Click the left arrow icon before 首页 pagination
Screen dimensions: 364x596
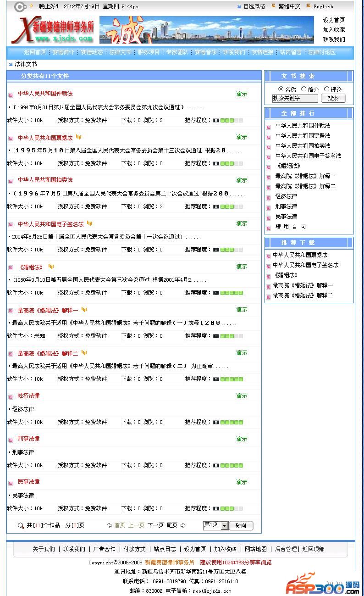pyautogui.click(x=109, y=525)
